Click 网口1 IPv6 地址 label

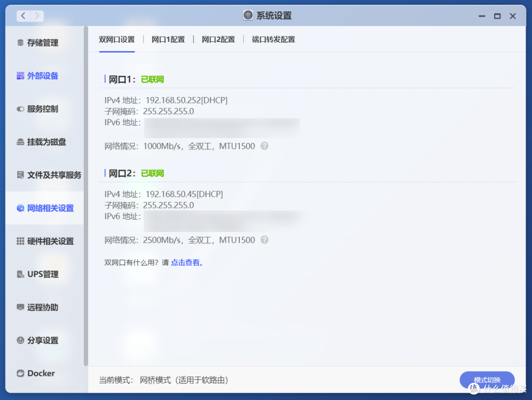pos(123,123)
